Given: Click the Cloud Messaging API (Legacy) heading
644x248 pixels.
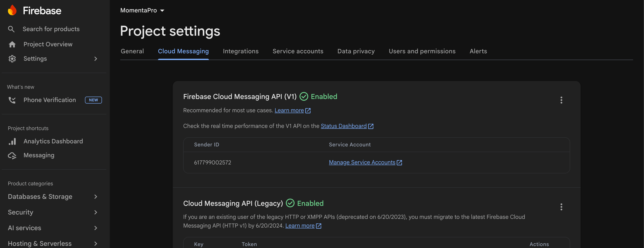Looking at the screenshot, I should coord(233,204).
